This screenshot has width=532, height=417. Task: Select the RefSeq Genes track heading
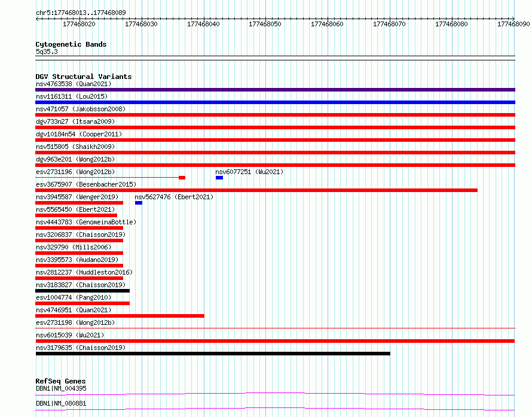(x=60, y=381)
